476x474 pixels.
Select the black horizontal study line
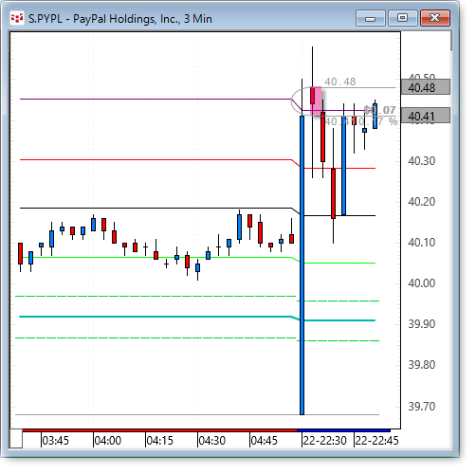[155, 208]
